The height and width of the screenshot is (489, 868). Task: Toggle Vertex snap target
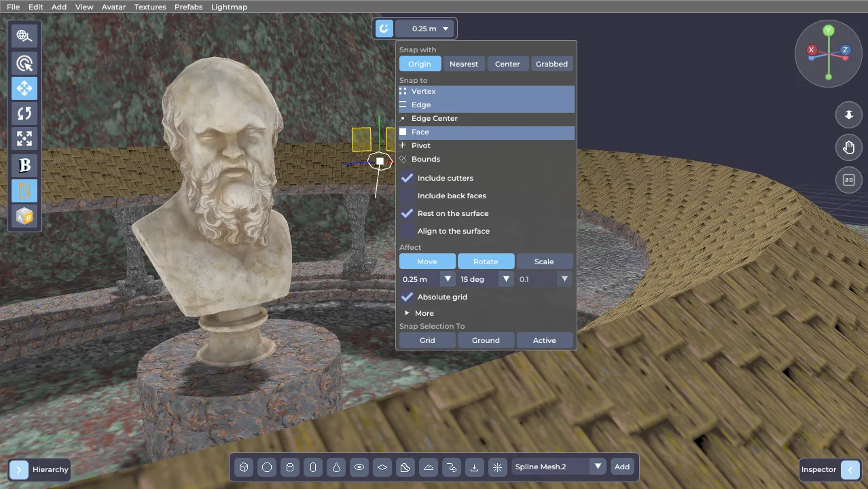point(486,92)
